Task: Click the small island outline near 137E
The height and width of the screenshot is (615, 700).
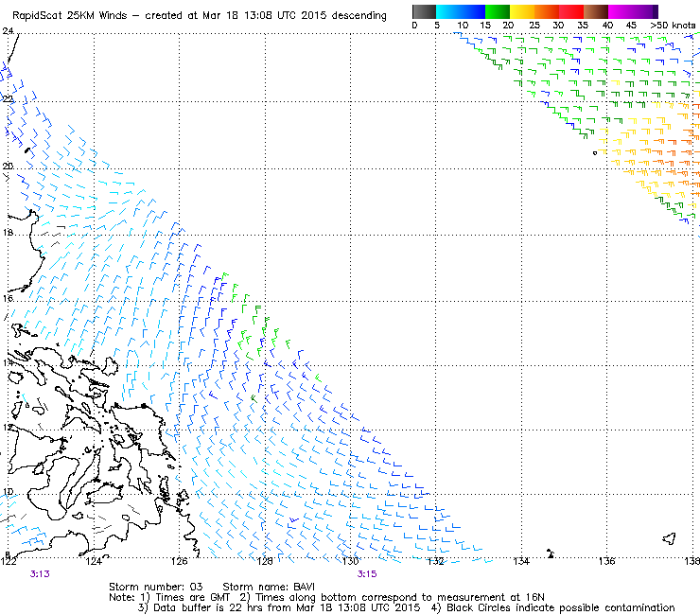Action: [x=669, y=538]
